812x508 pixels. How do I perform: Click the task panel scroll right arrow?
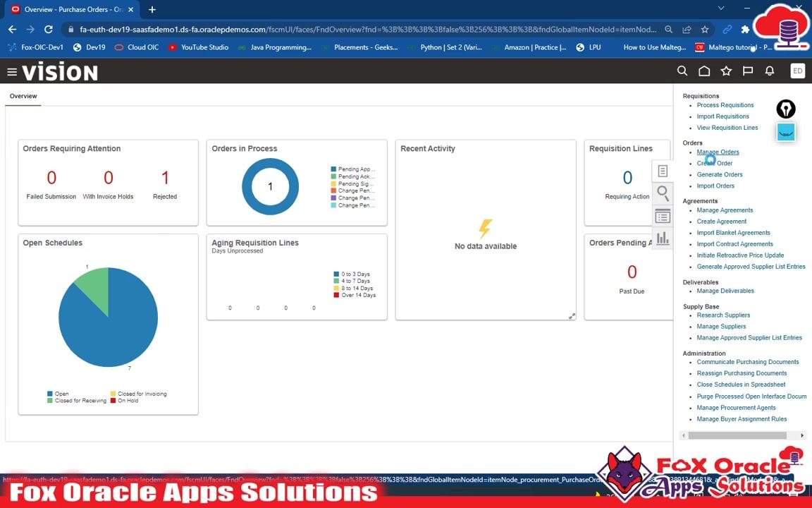(x=802, y=435)
